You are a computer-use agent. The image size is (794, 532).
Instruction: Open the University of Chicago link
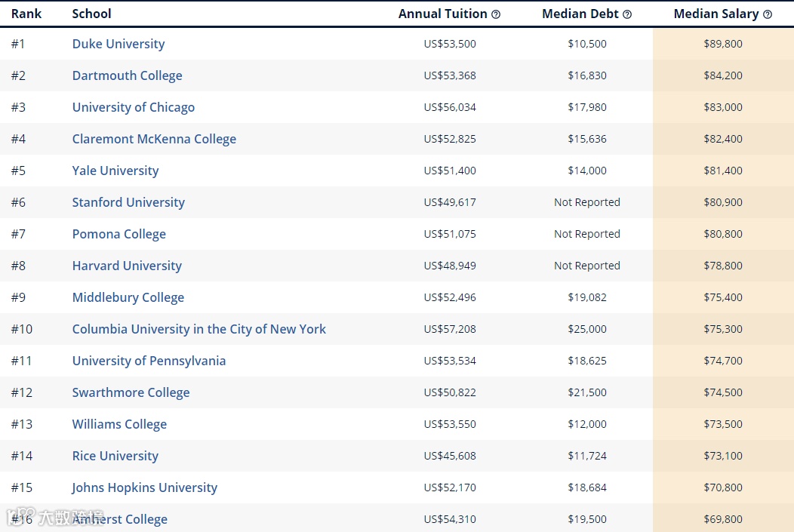[x=133, y=107]
